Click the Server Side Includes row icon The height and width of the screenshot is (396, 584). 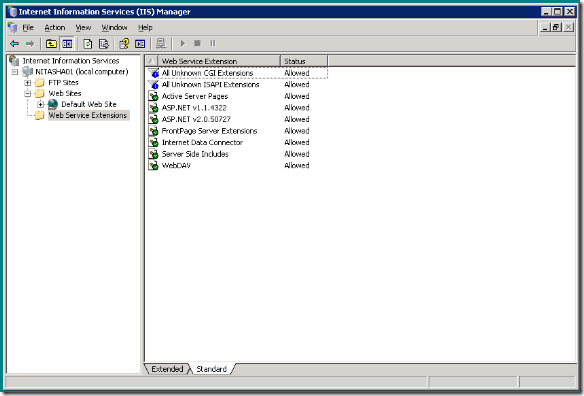(x=153, y=154)
